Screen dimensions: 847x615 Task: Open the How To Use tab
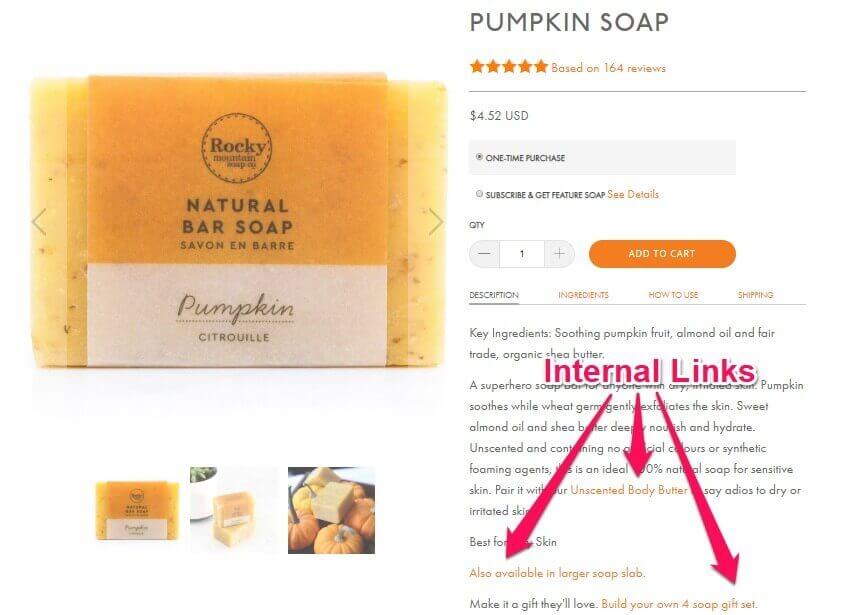[673, 295]
